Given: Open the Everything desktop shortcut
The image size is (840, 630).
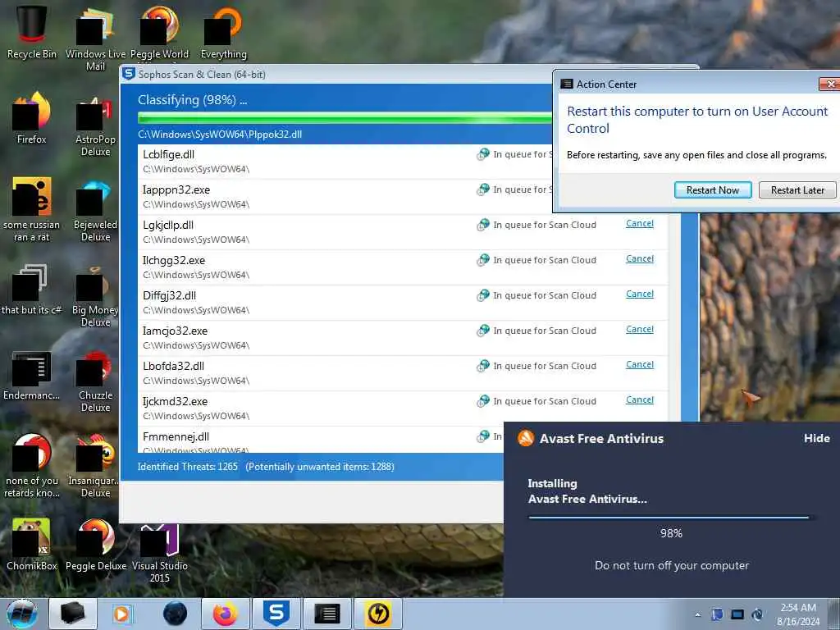Looking at the screenshot, I should pos(223,32).
